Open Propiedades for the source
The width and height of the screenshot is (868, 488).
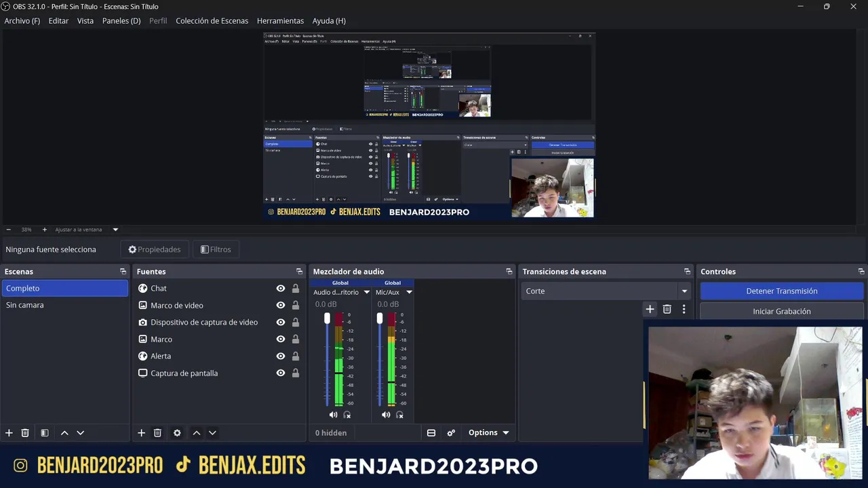pos(155,249)
